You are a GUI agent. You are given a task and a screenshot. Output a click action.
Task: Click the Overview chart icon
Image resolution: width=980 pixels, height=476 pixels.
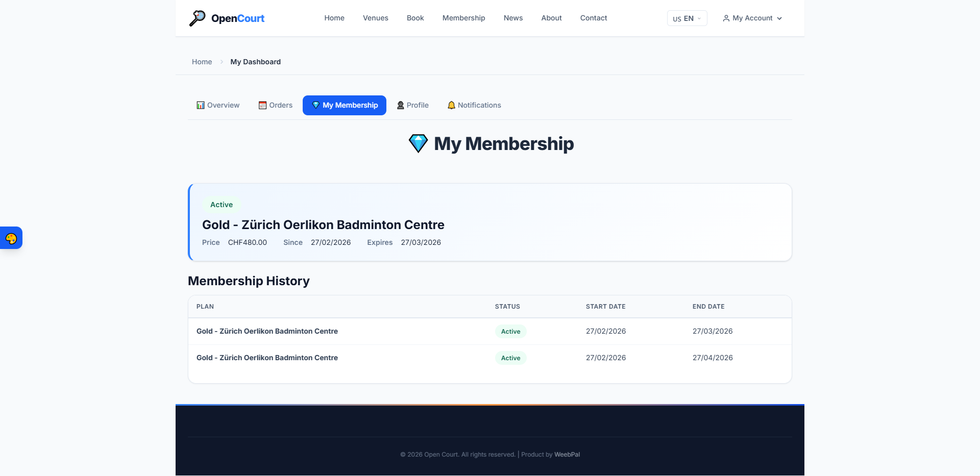[201, 105]
